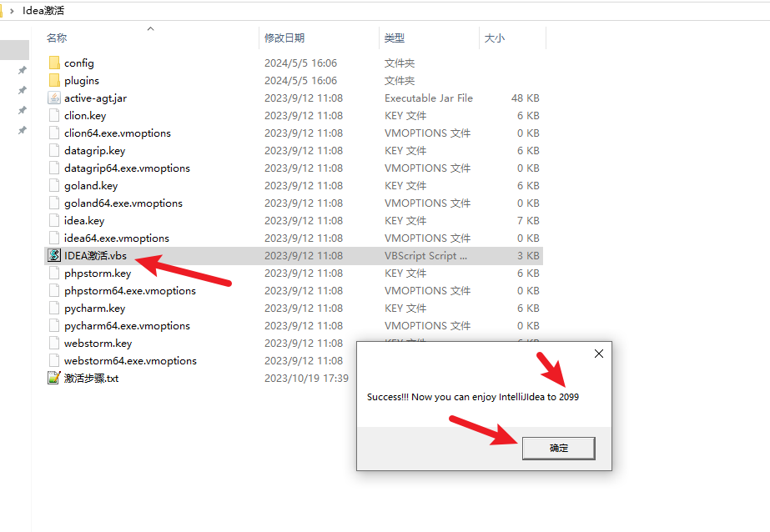Select file name webstorm64.exe.vmoptions

point(130,361)
